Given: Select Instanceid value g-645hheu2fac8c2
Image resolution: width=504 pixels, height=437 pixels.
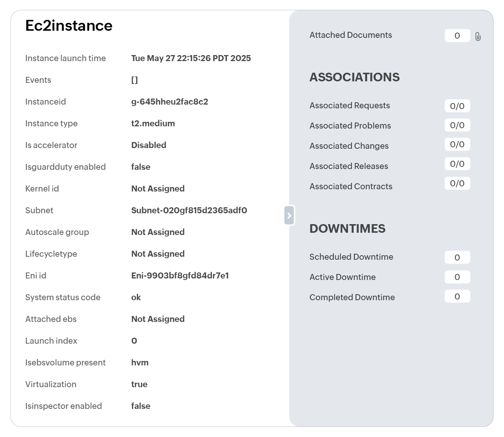Looking at the screenshot, I should pyautogui.click(x=169, y=102).
